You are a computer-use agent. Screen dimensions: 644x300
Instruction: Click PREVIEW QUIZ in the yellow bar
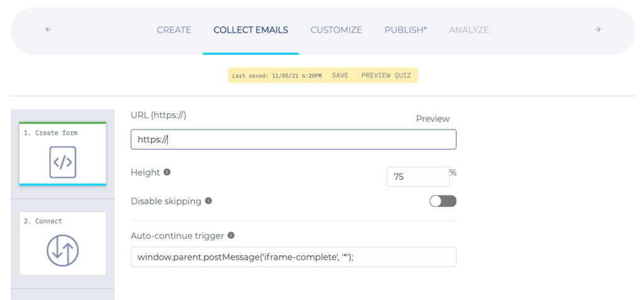(x=387, y=75)
